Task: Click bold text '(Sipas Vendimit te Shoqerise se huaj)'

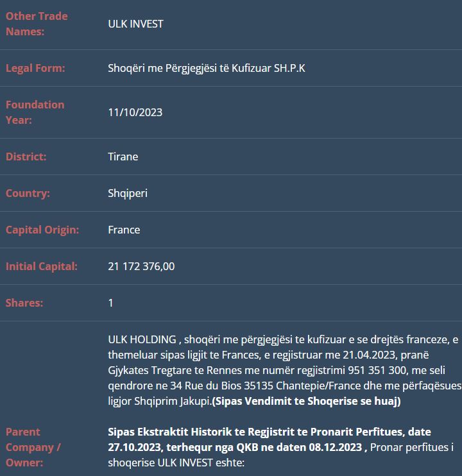Action: [306, 401]
